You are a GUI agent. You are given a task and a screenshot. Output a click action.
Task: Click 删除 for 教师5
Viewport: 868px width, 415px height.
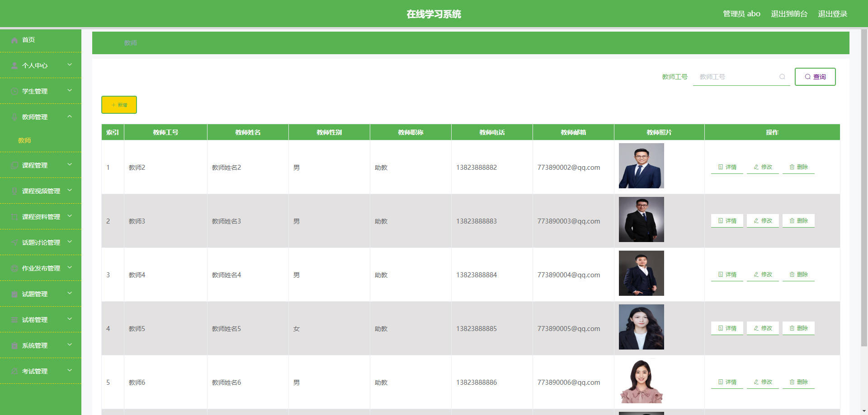click(x=798, y=328)
